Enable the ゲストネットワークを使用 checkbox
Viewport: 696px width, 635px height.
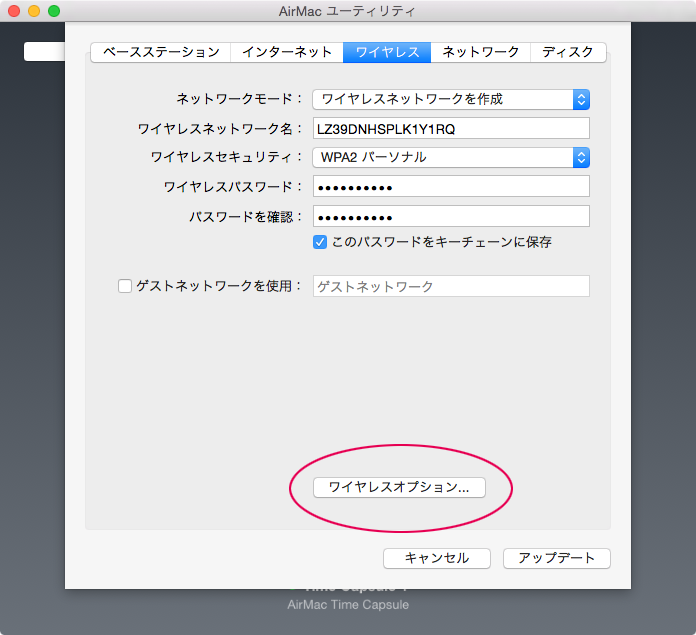click(x=125, y=286)
